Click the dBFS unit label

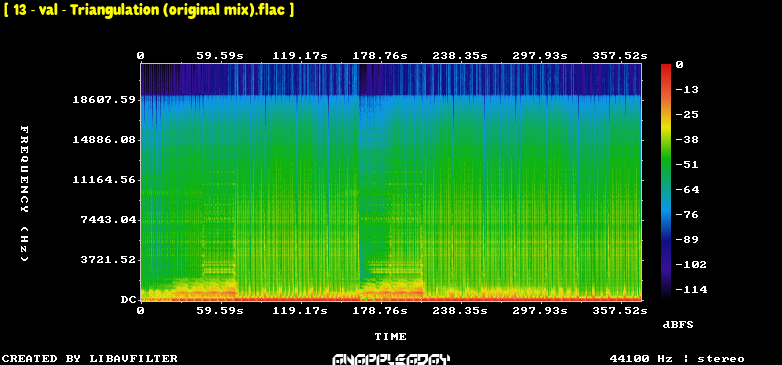(678, 325)
